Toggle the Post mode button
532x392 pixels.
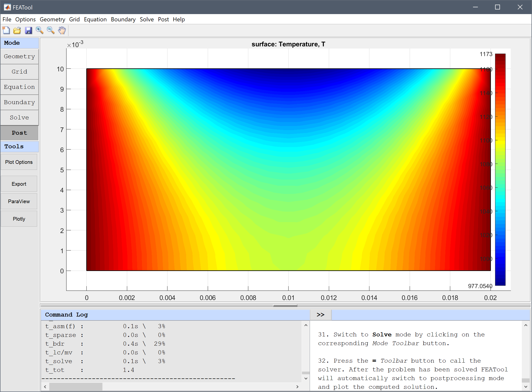pos(19,133)
